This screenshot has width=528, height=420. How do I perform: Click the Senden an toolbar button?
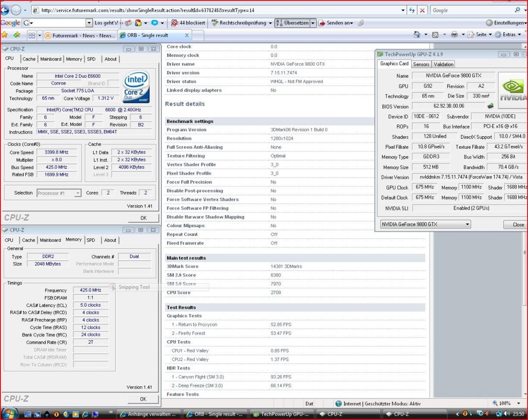pyautogui.click(x=336, y=23)
